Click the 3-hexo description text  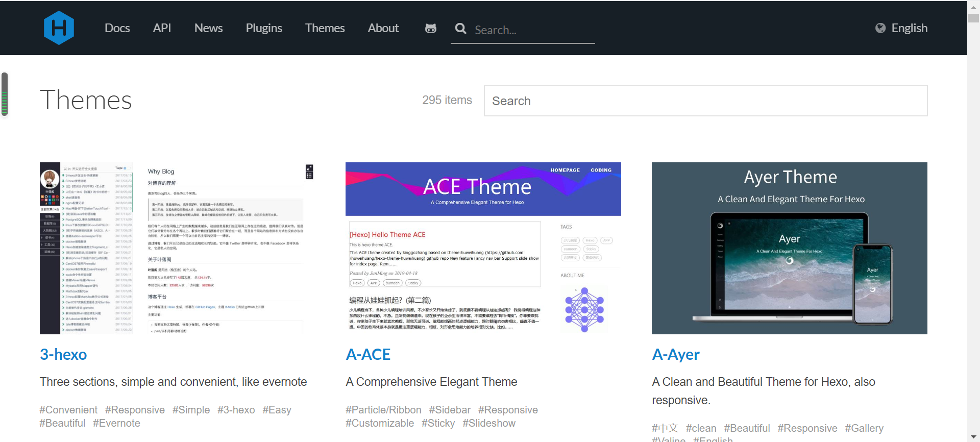coord(174,382)
